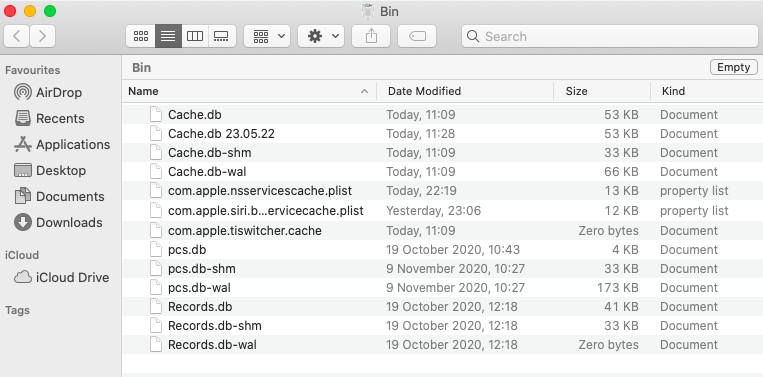The height and width of the screenshot is (377, 763).
Task: Click the Tags section header
Action: tap(18, 310)
